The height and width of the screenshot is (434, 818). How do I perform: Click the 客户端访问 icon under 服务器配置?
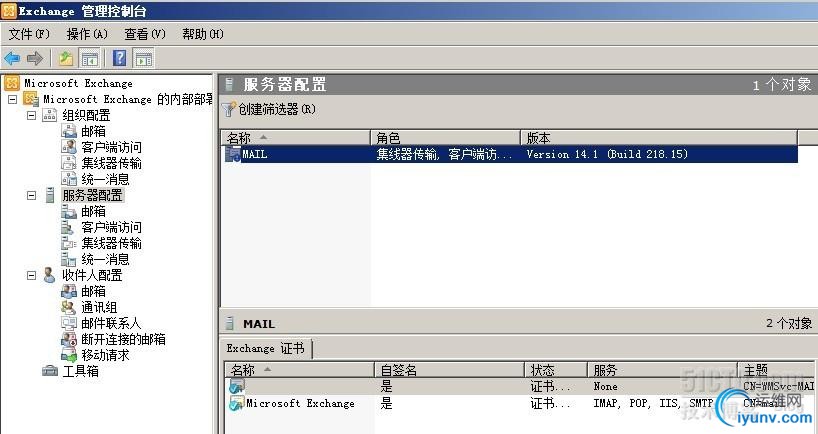pyautogui.click(x=69, y=227)
